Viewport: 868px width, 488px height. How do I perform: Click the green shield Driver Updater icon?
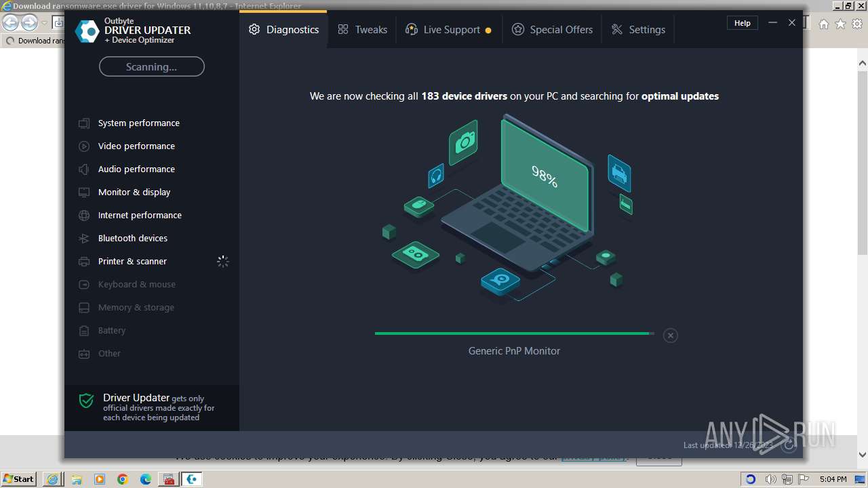[86, 401]
